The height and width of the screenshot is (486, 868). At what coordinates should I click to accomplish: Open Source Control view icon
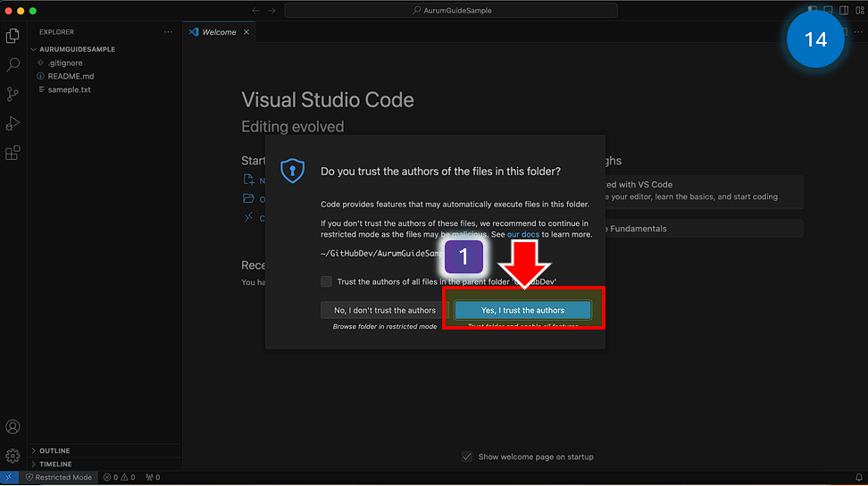click(13, 94)
